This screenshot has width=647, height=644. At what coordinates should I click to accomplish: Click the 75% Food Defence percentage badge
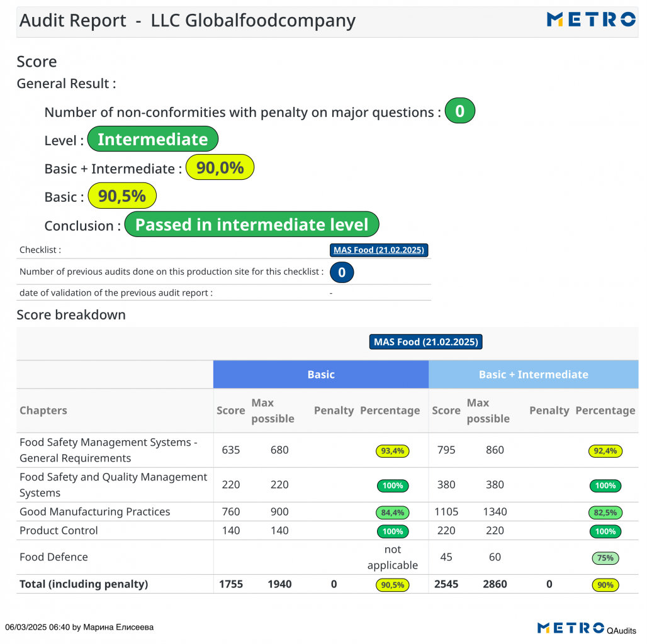point(605,558)
